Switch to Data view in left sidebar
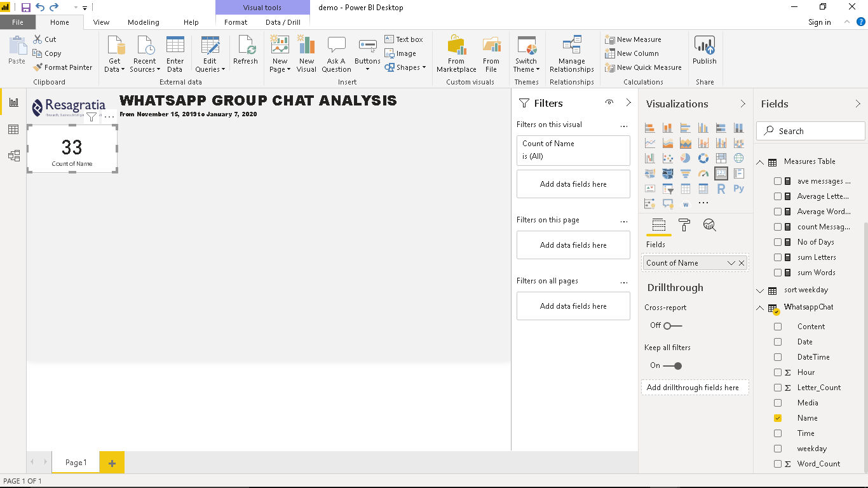Viewport: 868px width, 488px height. 13,130
